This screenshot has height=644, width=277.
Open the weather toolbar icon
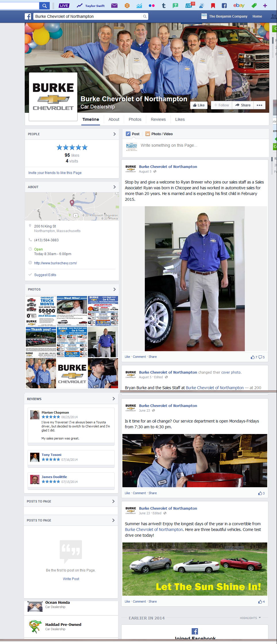pyautogui.click(x=201, y=5)
